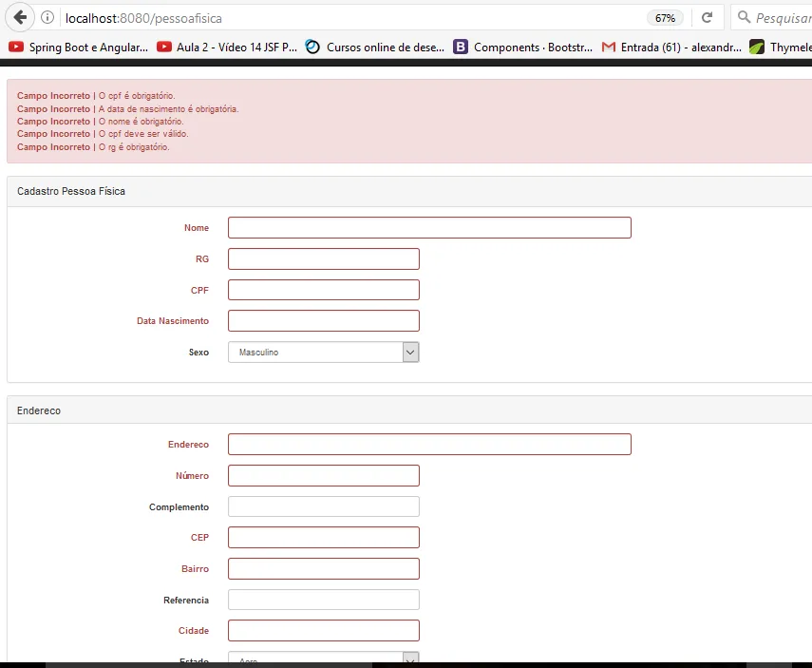Screen dimensions: 812x668
Task: Open the site information icon in address bar
Action: point(47,18)
